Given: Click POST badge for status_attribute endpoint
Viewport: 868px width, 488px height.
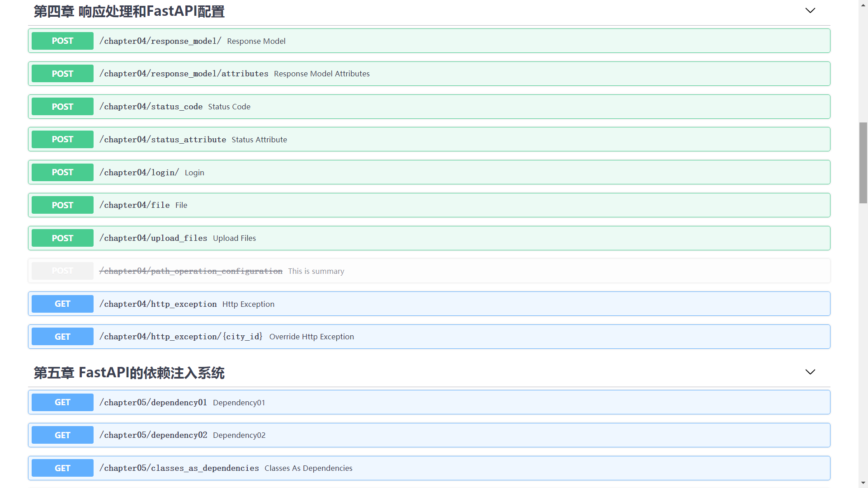Looking at the screenshot, I should (62, 140).
